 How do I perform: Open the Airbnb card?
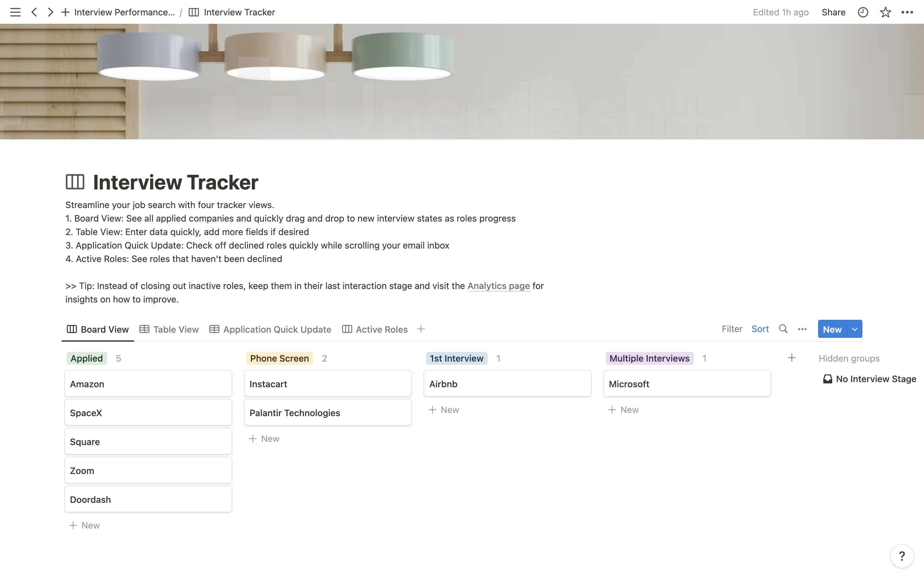pos(508,383)
